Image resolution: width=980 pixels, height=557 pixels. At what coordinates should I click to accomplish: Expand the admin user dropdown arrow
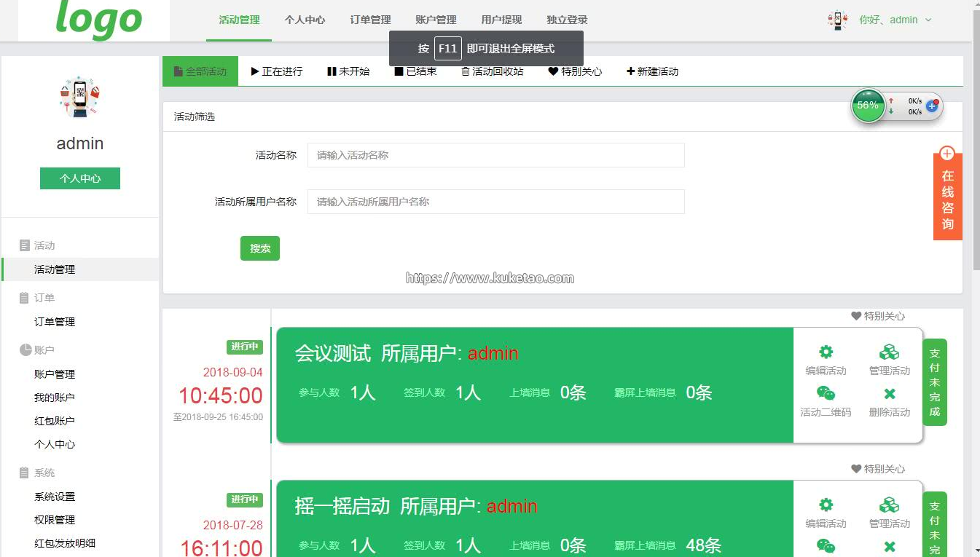pos(928,20)
